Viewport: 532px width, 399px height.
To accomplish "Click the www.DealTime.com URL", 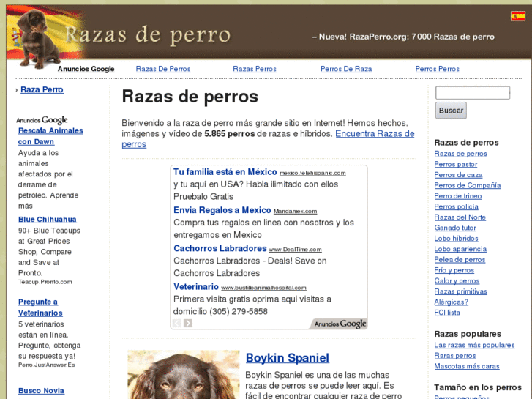I will click(x=295, y=250).
